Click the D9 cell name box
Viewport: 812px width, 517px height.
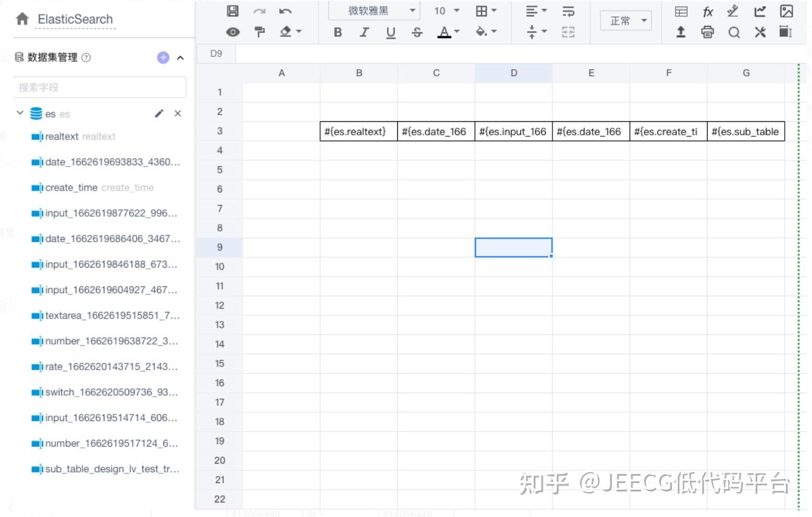pyautogui.click(x=216, y=53)
